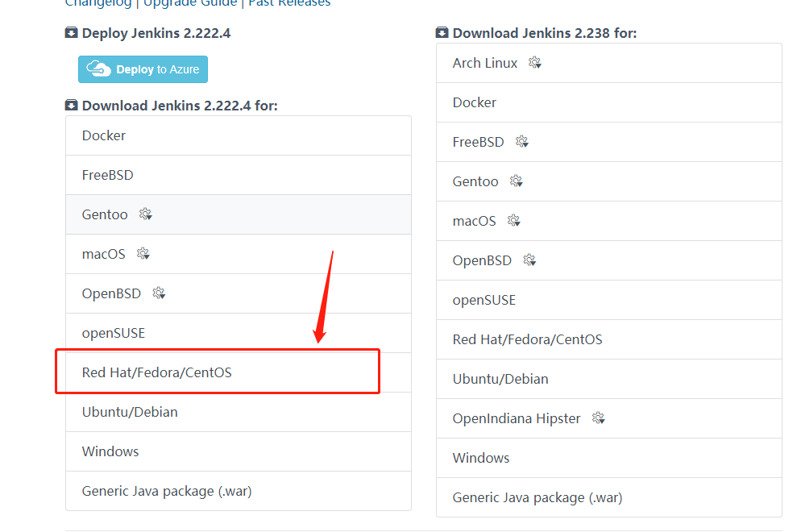Click the gear icon beside Gentoo in 2.238 list
801x532 pixels.
pyautogui.click(x=516, y=181)
